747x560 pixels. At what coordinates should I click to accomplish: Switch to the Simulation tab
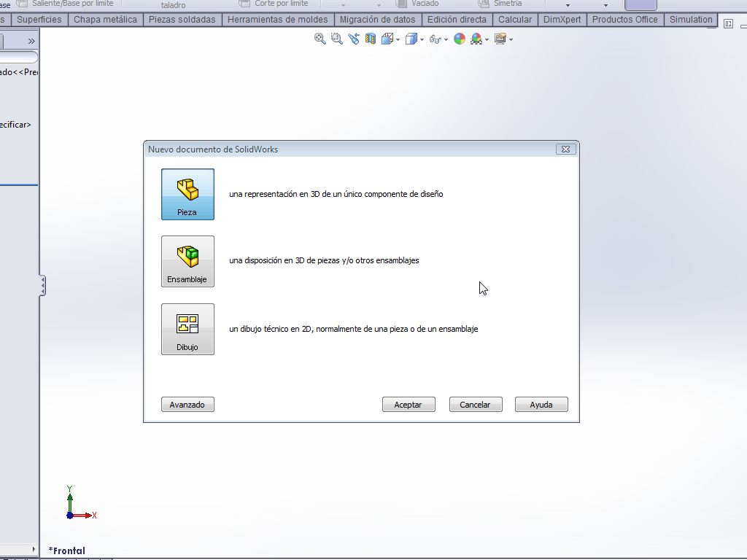point(691,20)
